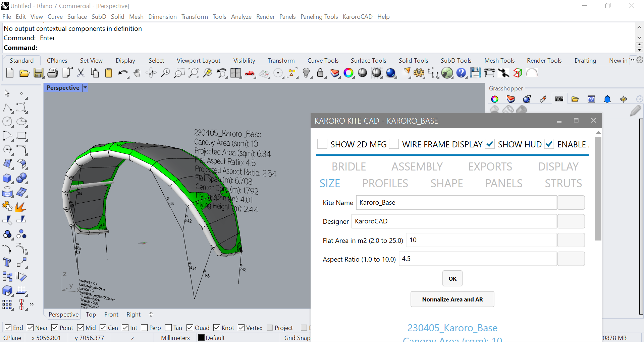The width and height of the screenshot is (644, 342).
Task: Select the Text tool in left sidebar
Action: tap(7, 262)
